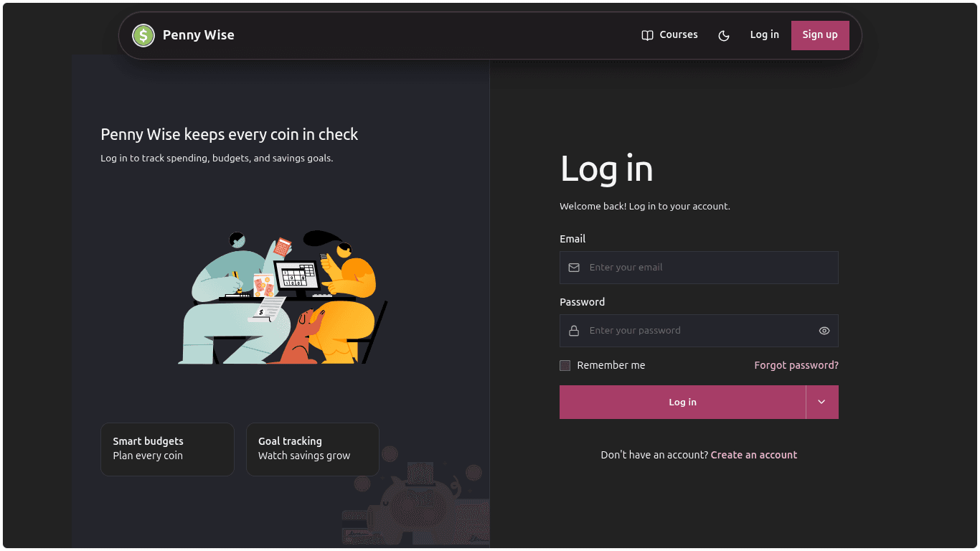Expand the dropdown arrow beside Log in button
The height and width of the screenshot is (551, 980).
(x=822, y=402)
